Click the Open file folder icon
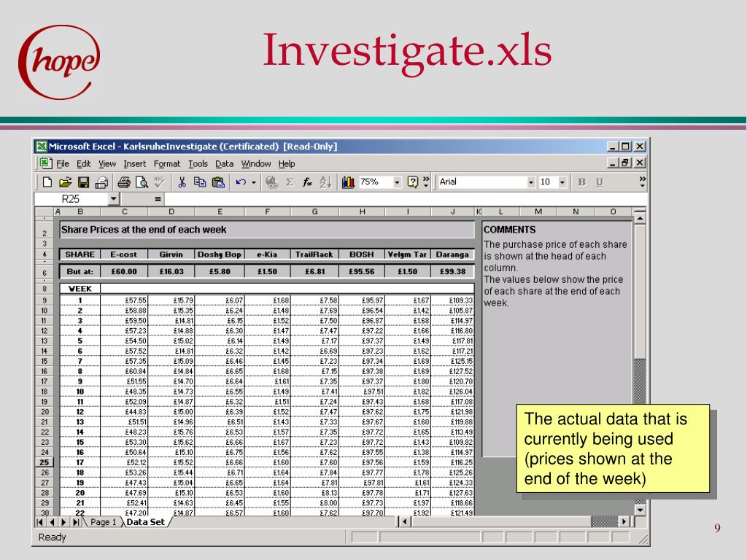 point(65,182)
